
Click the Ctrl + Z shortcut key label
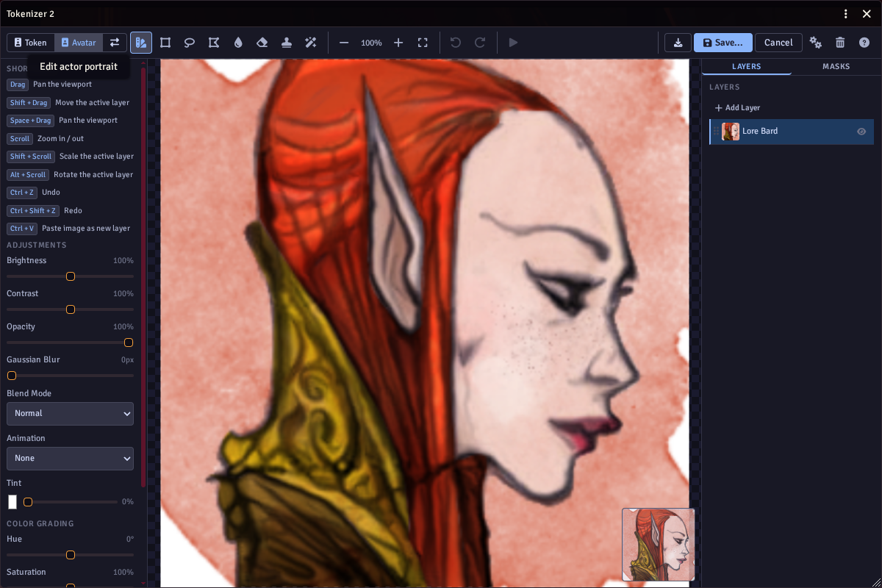coord(22,193)
